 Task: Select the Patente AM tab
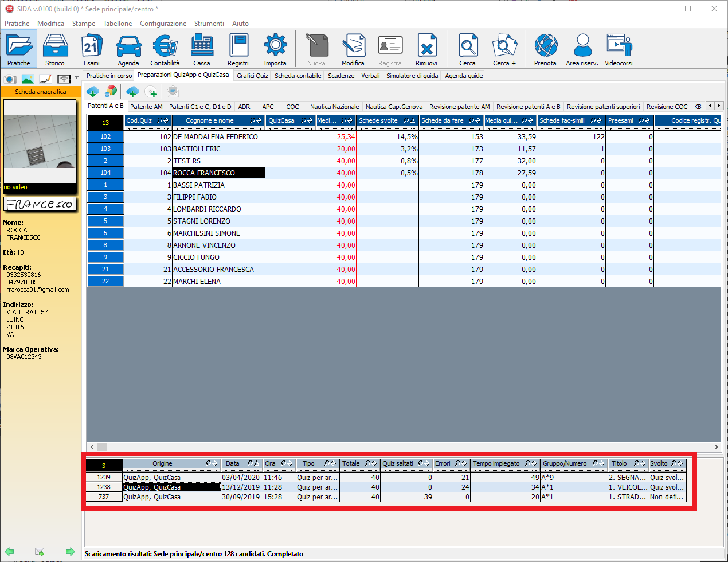pos(146,107)
